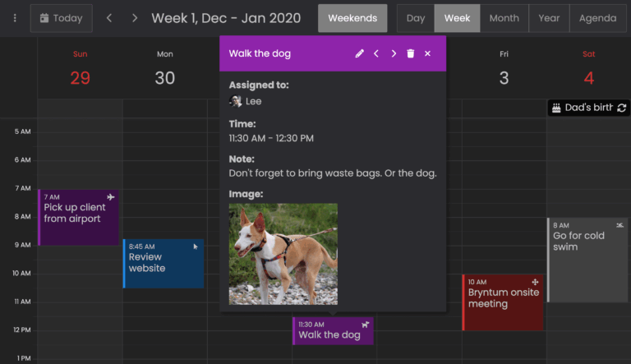Screen dimensions: 631x364
Task: Open the three-dot options menu
Action: coord(15,18)
